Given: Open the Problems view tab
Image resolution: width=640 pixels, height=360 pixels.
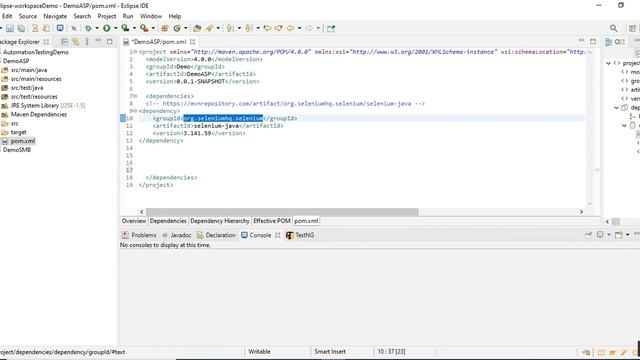Looking at the screenshot, I should click(139, 235).
